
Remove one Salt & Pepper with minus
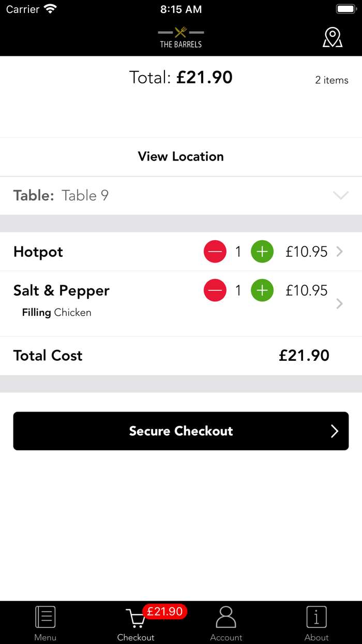(215, 291)
